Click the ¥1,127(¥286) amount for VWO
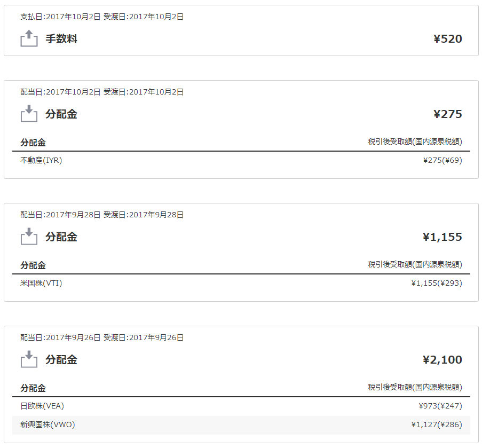Viewport: 482px width, 448px height. click(436, 425)
